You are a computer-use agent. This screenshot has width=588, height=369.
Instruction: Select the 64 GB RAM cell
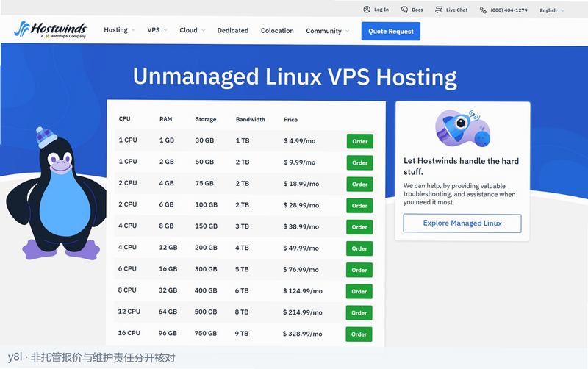tap(168, 312)
